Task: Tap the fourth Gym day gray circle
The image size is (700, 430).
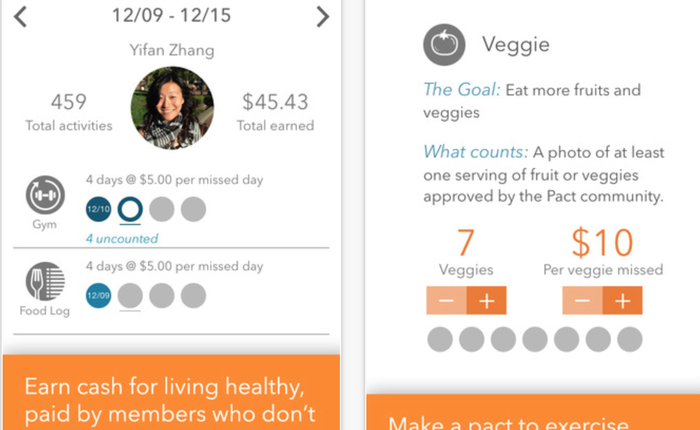Action: coord(193,209)
